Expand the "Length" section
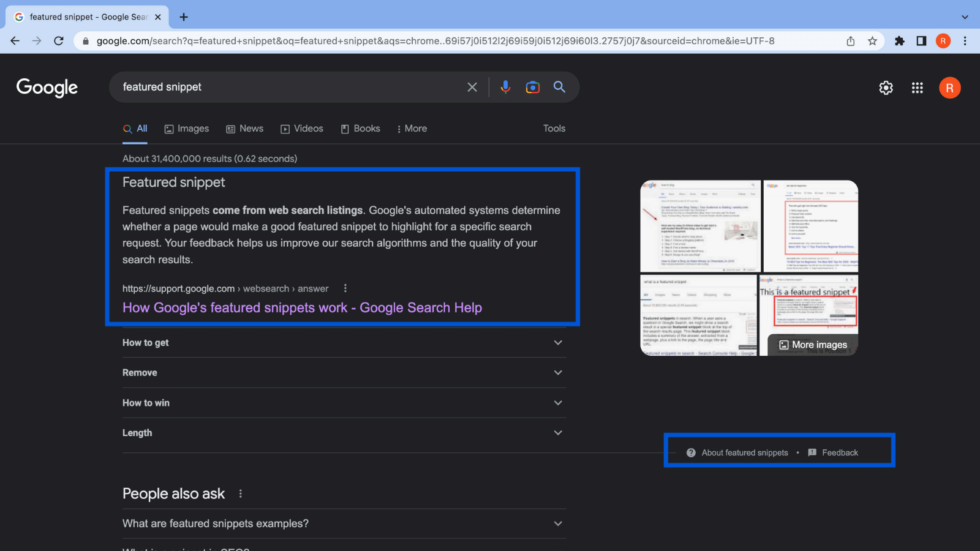Screen dimensions: 980x551 (343, 433)
